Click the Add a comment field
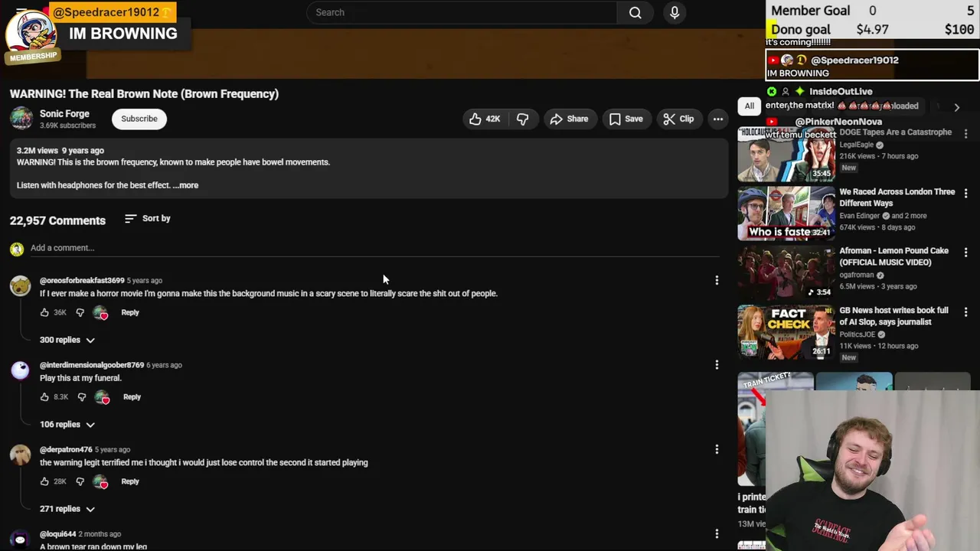980x551 pixels. click(x=375, y=248)
